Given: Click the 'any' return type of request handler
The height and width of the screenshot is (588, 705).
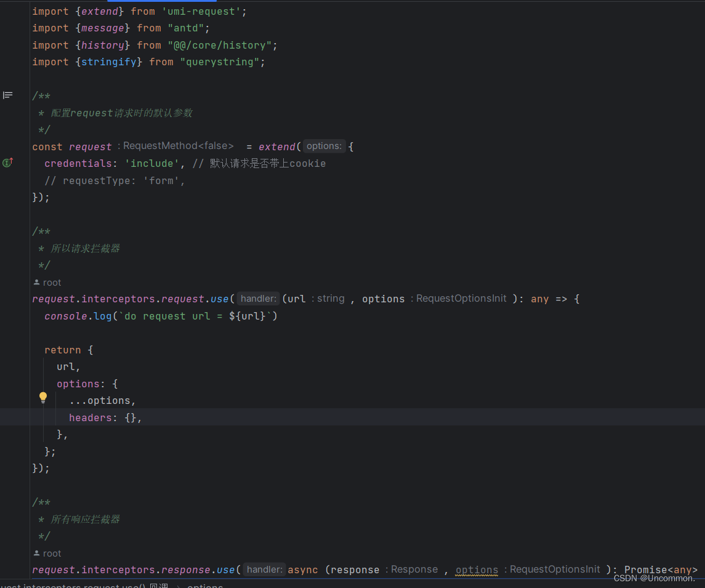Looking at the screenshot, I should 539,299.
